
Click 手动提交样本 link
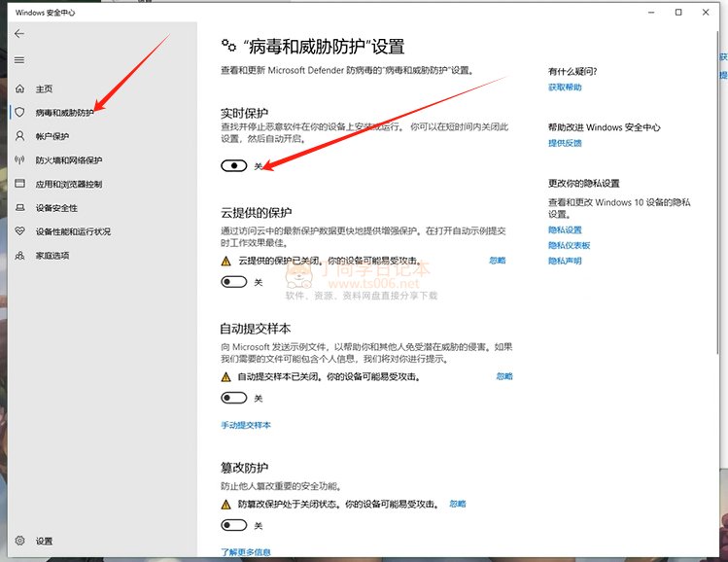click(246, 425)
